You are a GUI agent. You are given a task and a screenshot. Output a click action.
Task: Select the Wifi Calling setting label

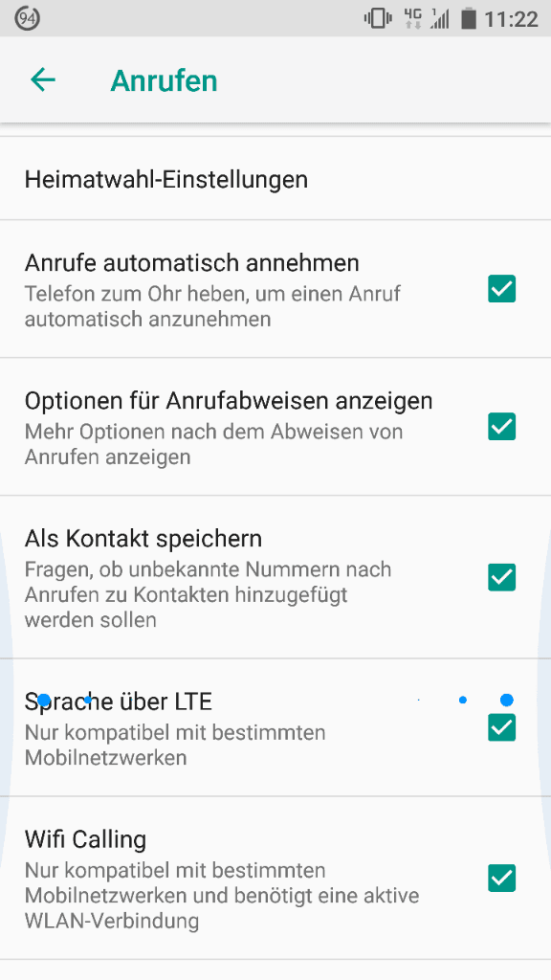(85, 838)
